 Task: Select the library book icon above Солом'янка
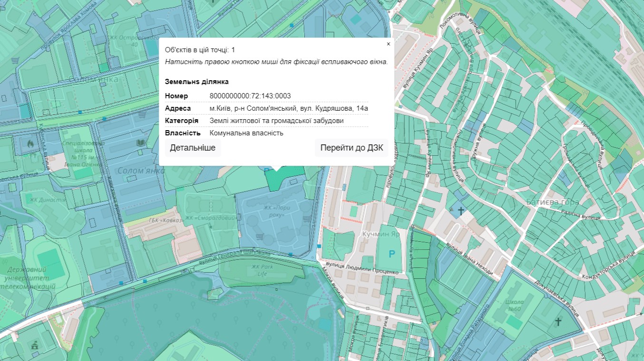pyautogui.click(x=140, y=142)
